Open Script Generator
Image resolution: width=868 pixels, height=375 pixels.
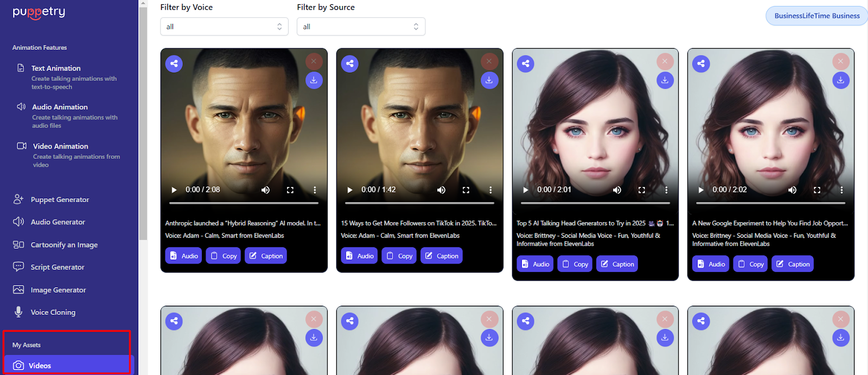tap(49, 267)
